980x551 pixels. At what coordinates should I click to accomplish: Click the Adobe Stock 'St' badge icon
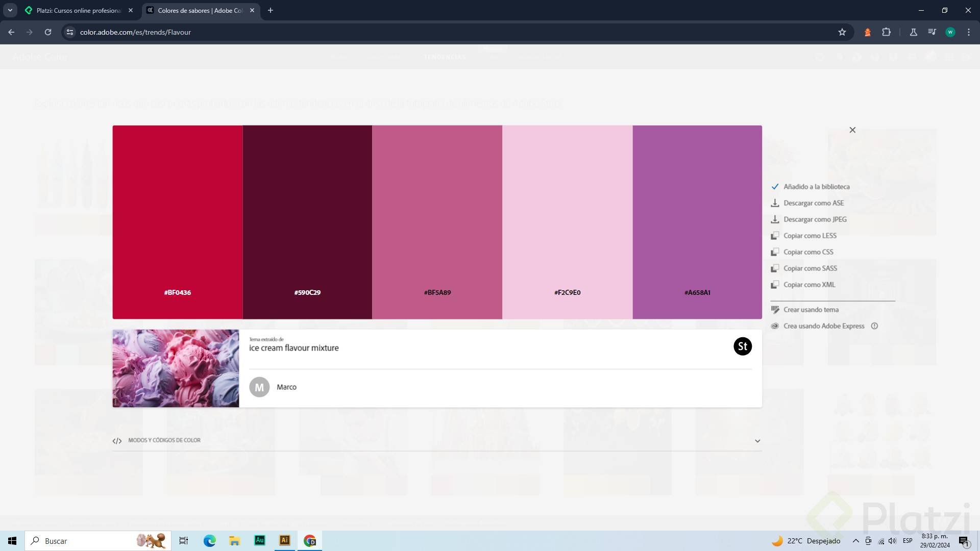click(x=742, y=346)
